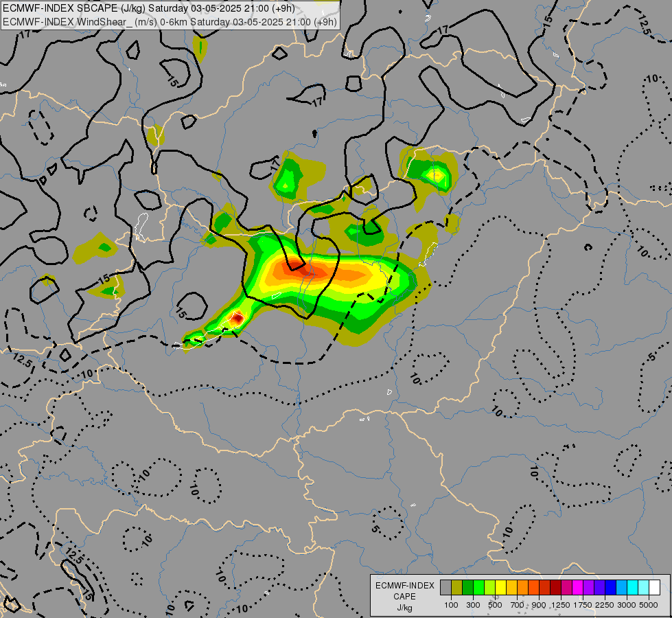
Task: Select the magenta legend swatch
Action: point(578,587)
